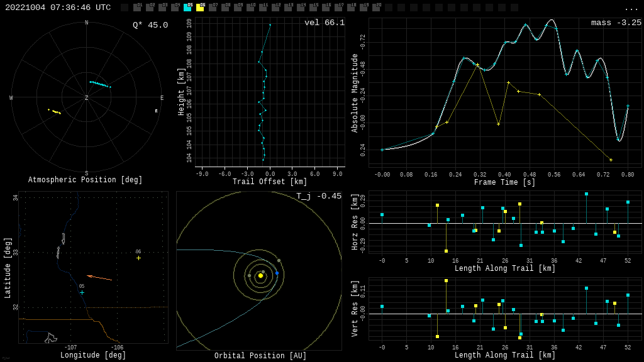Viewport: 644px width, 362px height.
Task: Click the orange meteor ground track arrow
Action: point(99,277)
